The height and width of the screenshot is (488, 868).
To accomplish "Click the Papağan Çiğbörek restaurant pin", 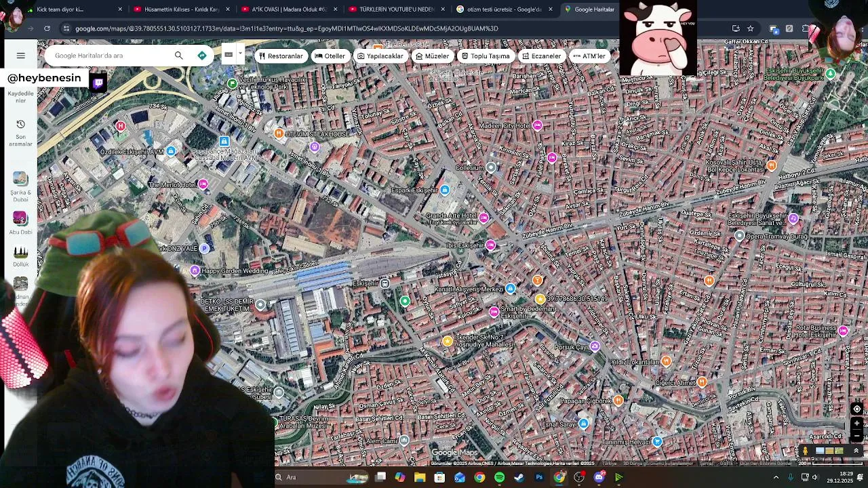I will [618, 401].
